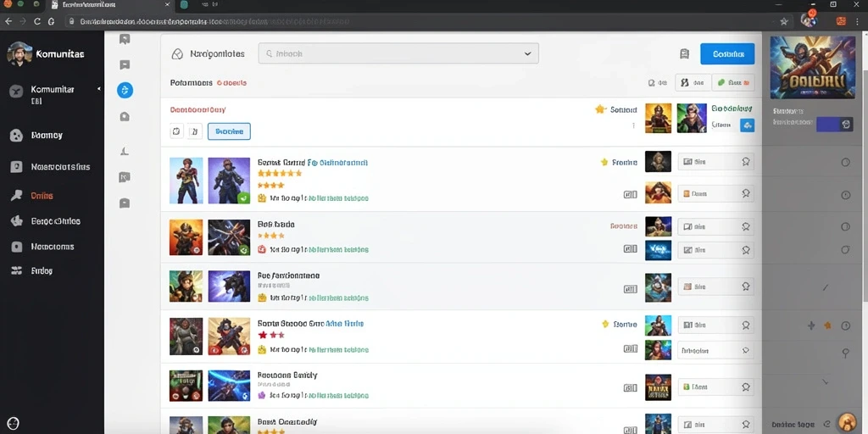
Task: Click the logo icon beside the main page title
Action: (177, 54)
